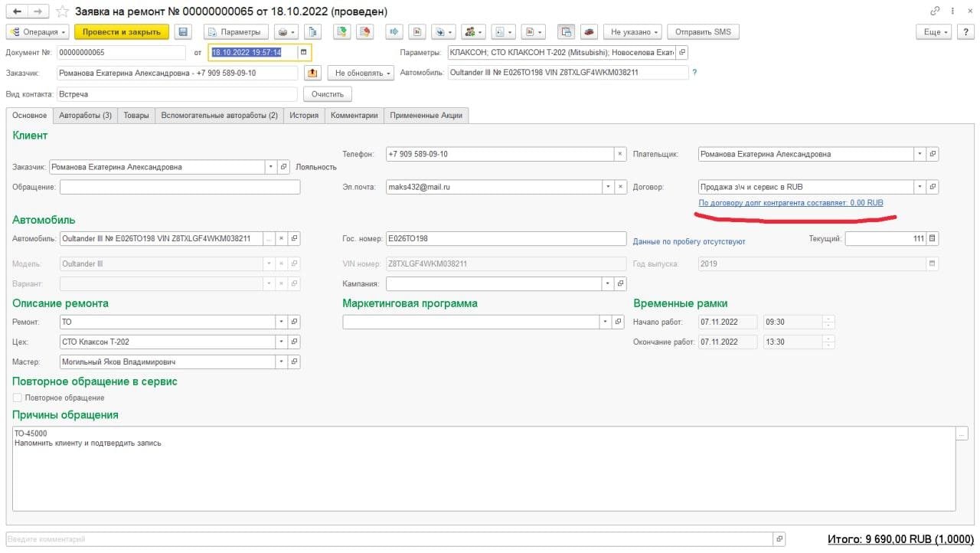
Task: Open the calculator for the Текущий mileage field
Action: [932, 239]
